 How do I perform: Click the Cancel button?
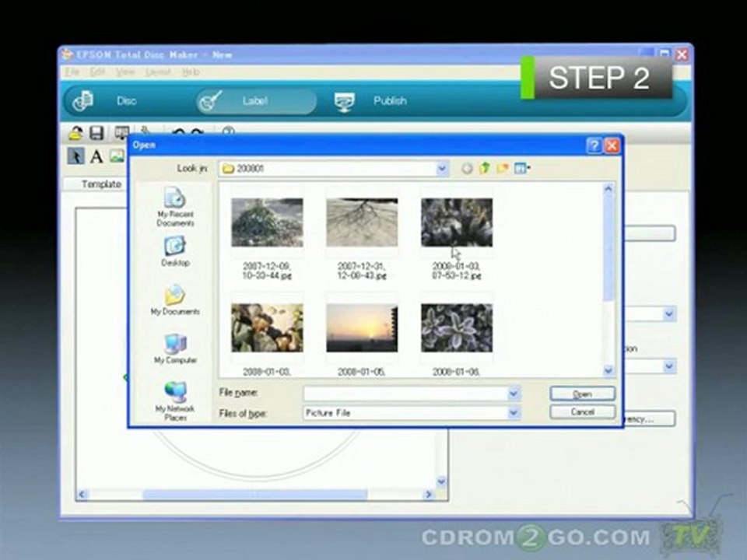click(x=582, y=412)
